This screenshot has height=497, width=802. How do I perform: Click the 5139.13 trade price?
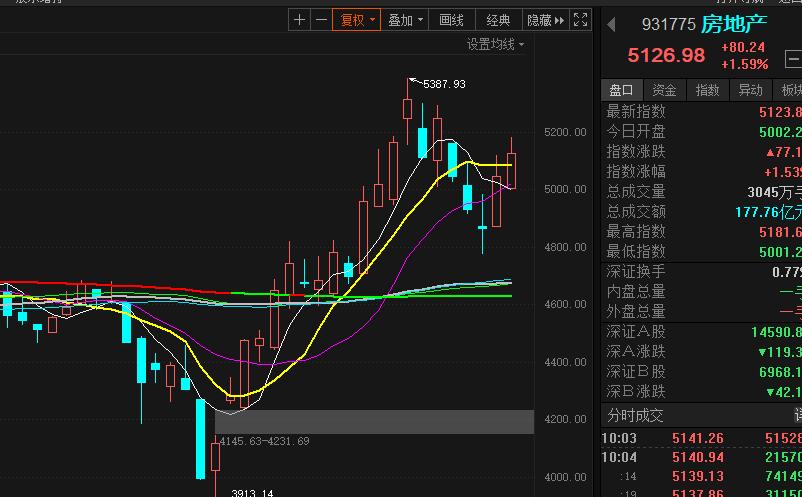(x=698, y=477)
